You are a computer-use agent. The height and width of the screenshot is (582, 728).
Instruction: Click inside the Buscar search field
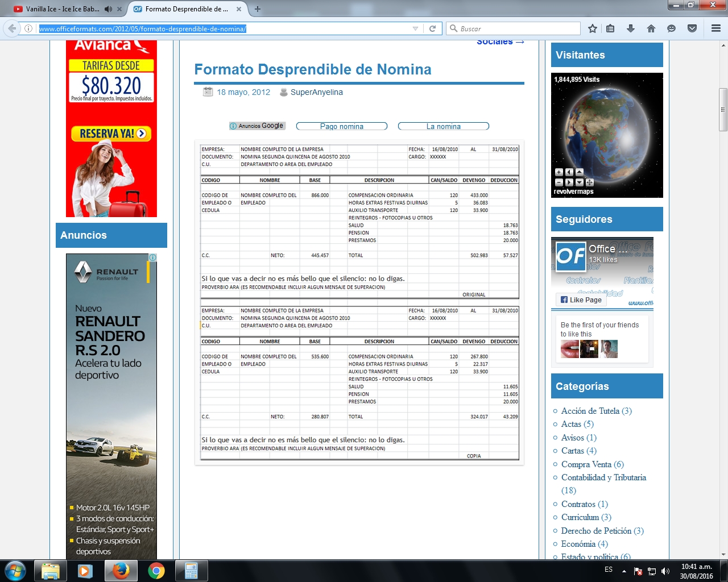coord(512,28)
